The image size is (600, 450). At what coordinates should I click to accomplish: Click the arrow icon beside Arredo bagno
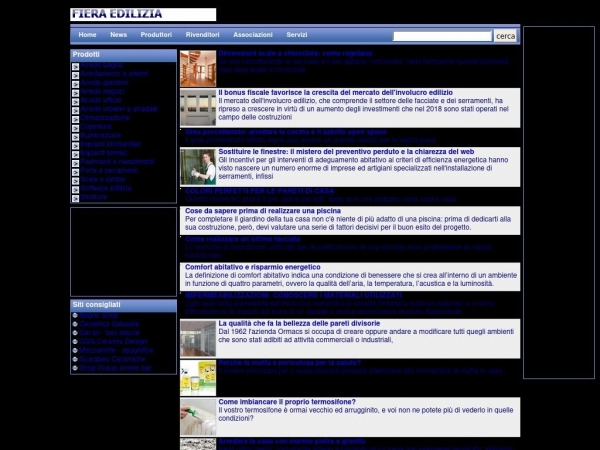(75, 67)
